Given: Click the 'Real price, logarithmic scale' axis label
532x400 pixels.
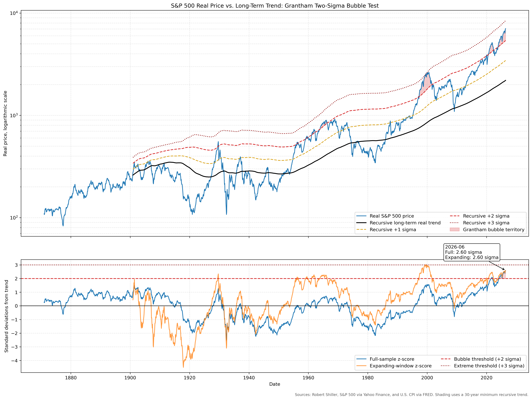Looking at the screenshot, I should click(5, 123).
